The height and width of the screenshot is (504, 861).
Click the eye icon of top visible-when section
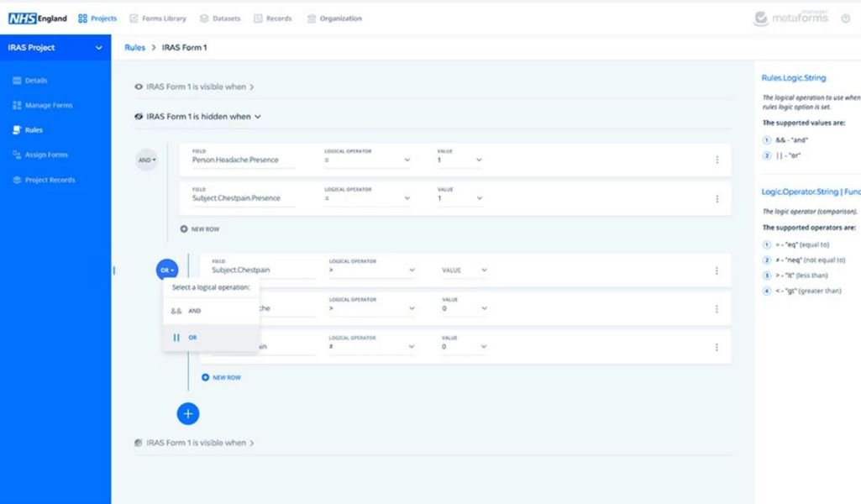[139, 87]
